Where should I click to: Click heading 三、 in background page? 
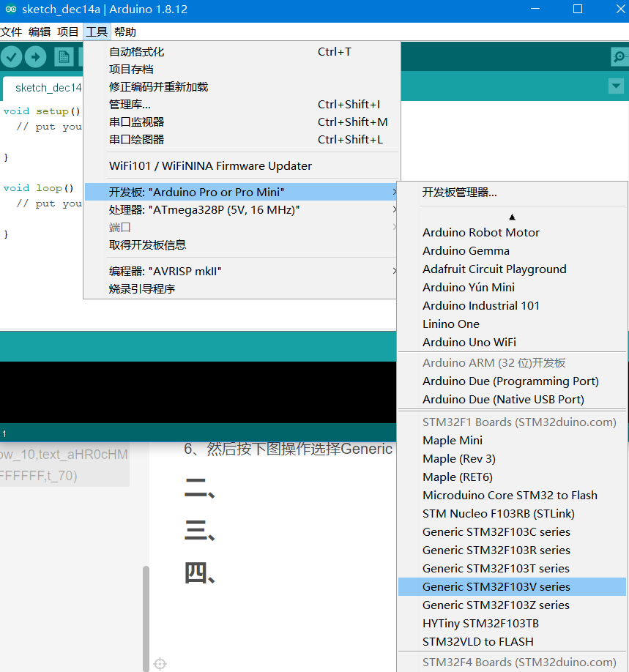pos(200,531)
